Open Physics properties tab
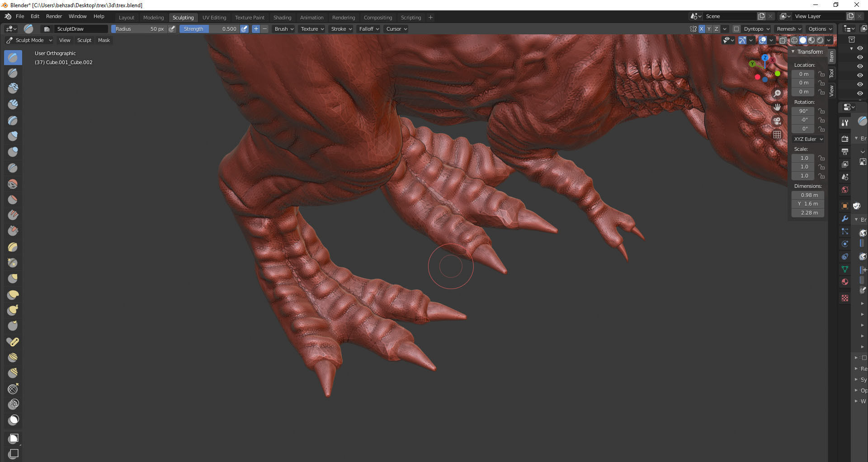 (x=844, y=244)
